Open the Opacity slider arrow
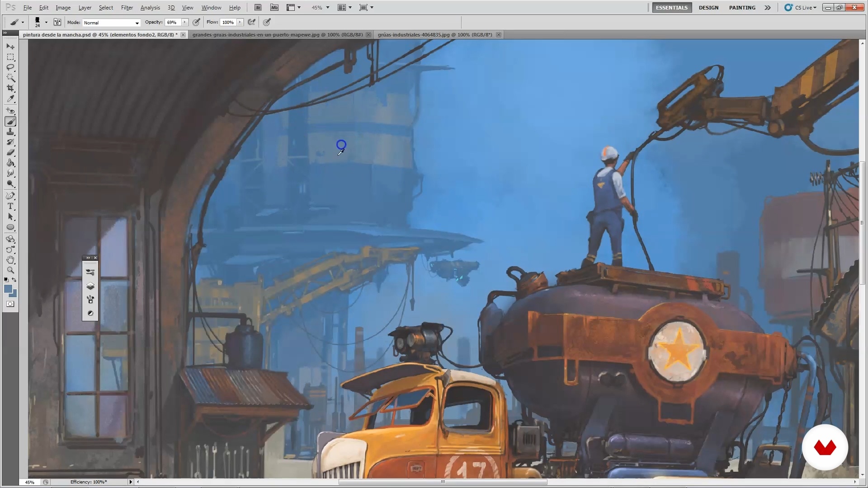The image size is (868, 488). click(184, 22)
